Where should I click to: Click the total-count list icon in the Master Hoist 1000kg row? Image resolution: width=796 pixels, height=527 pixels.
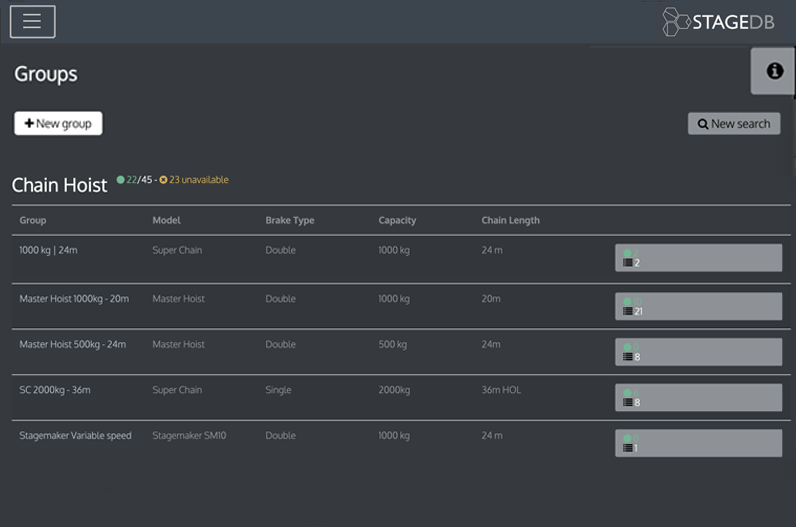click(628, 311)
